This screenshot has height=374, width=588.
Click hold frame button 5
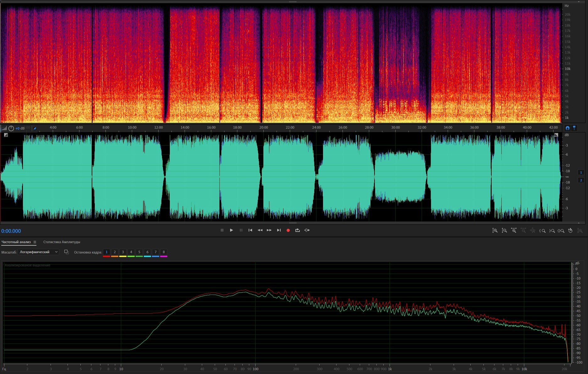(139, 252)
